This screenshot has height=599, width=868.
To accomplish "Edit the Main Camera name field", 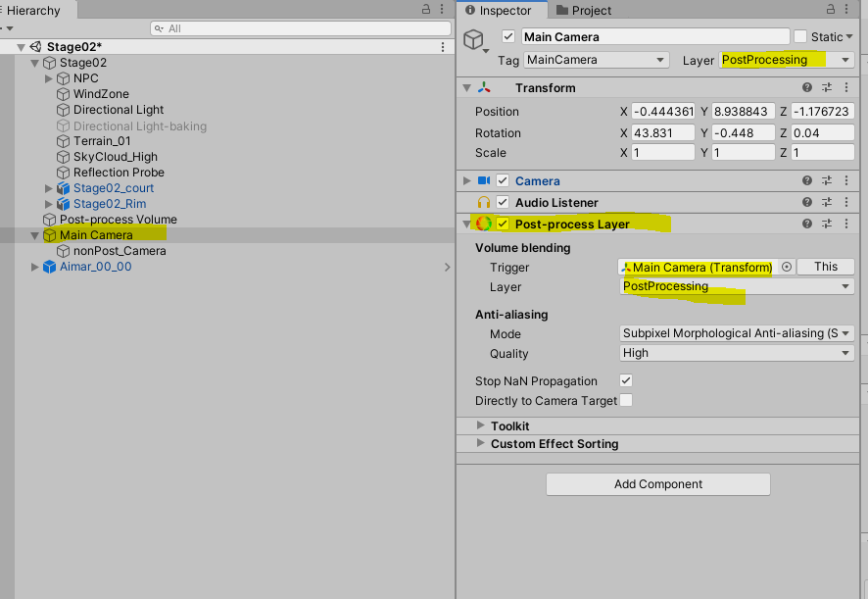I will click(655, 36).
